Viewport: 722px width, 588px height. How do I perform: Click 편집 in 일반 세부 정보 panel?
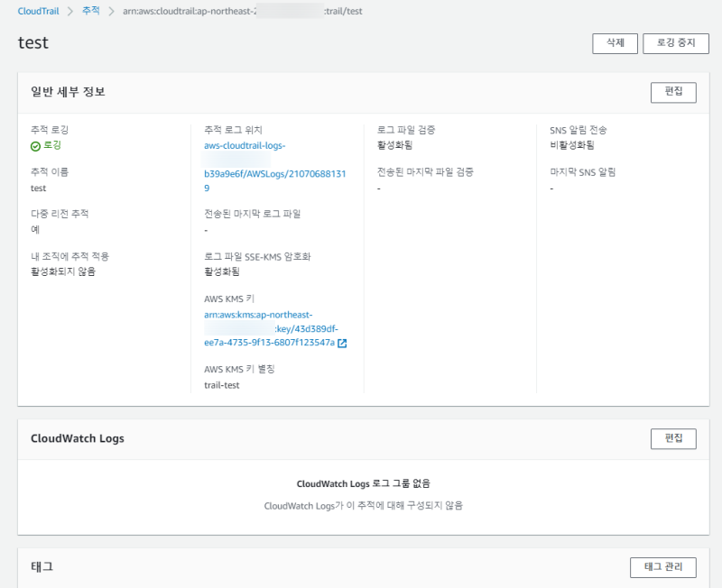(x=673, y=92)
